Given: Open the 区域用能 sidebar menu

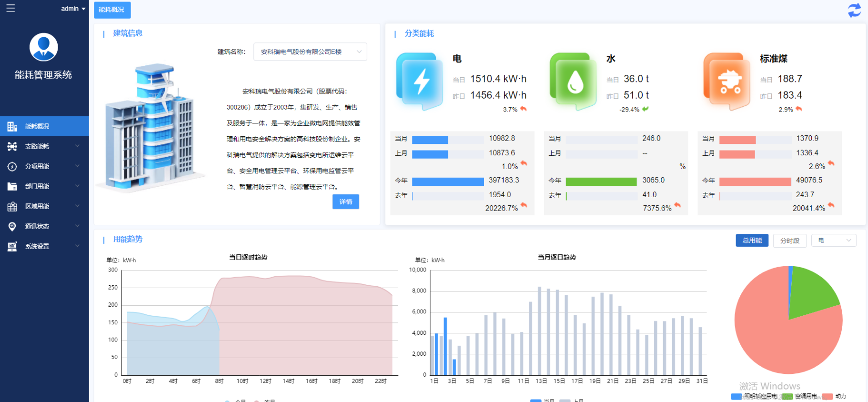Looking at the screenshot, I should [44, 206].
